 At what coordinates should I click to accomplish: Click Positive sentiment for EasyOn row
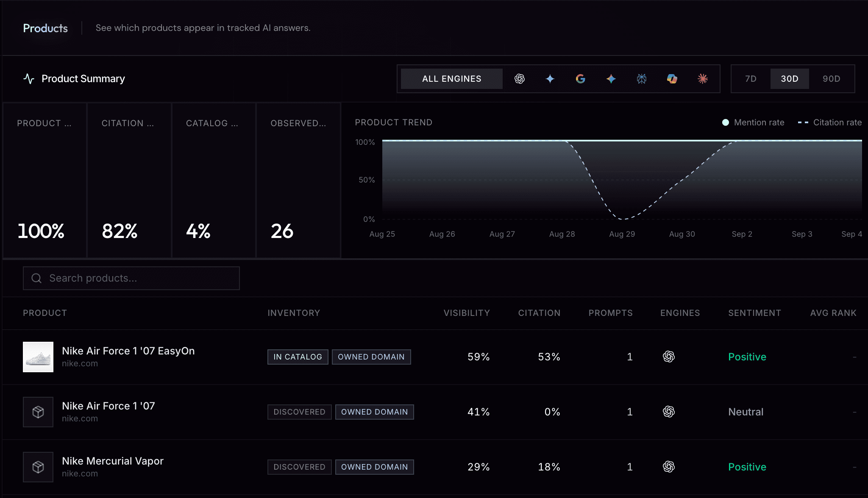747,357
